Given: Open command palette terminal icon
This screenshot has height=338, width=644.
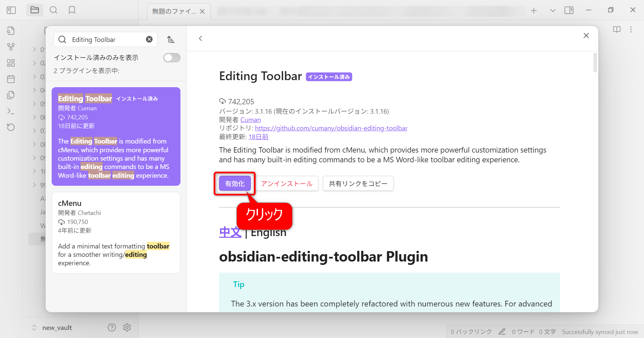Looking at the screenshot, I should pos(11,111).
